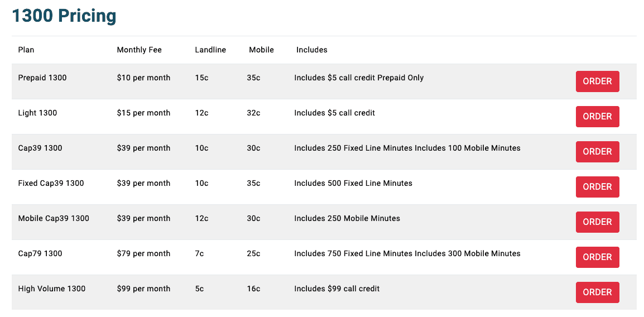644x317 pixels.
Task: Click the Plan column header
Action: point(26,50)
